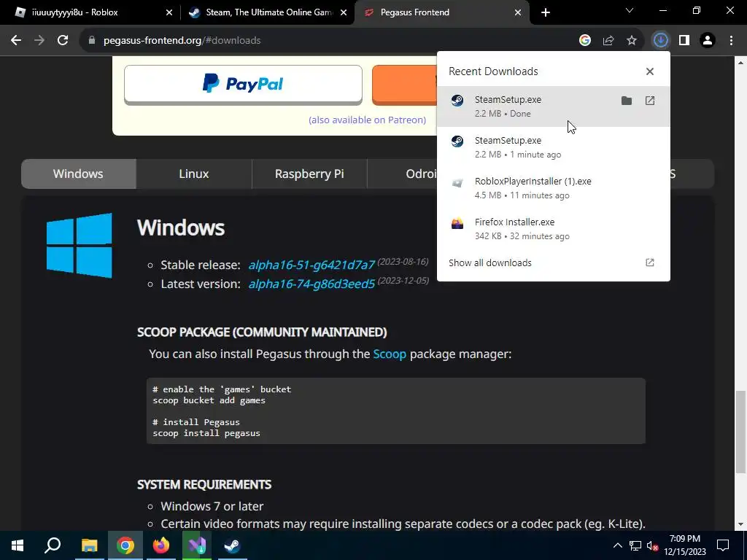Click the Chrome taskbar icon

(125, 545)
